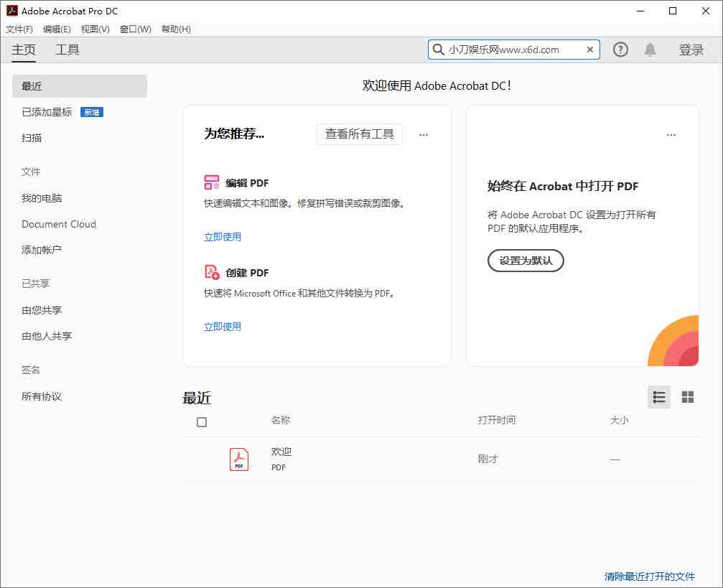Click 设置为默认 button
Viewport: 723px width, 588px height.
(526, 261)
